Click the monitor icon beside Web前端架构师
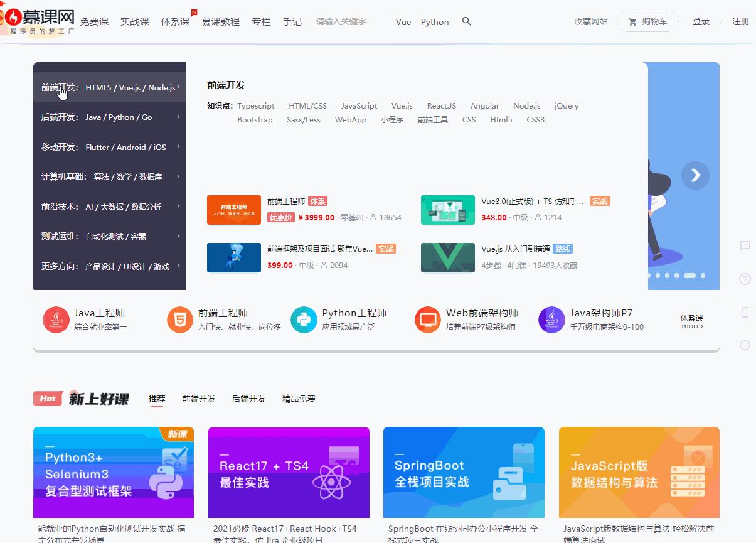This screenshot has width=756, height=543. coord(428,320)
